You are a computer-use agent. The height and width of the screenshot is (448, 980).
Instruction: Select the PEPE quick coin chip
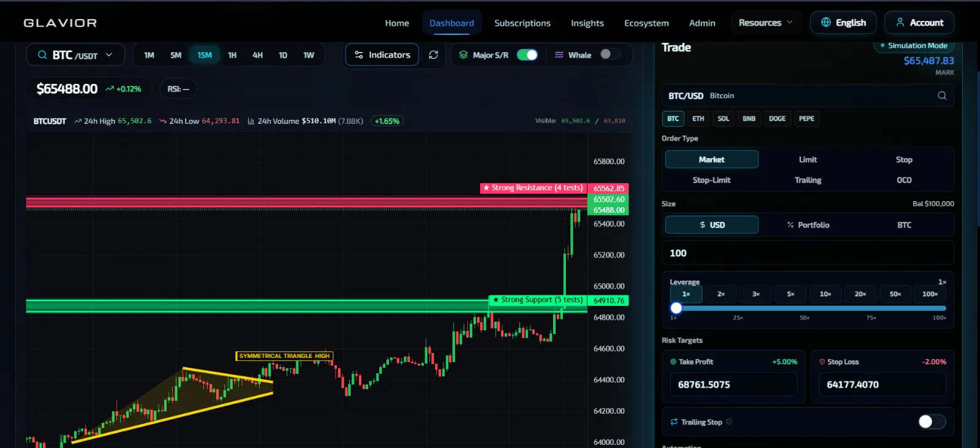(x=807, y=119)
